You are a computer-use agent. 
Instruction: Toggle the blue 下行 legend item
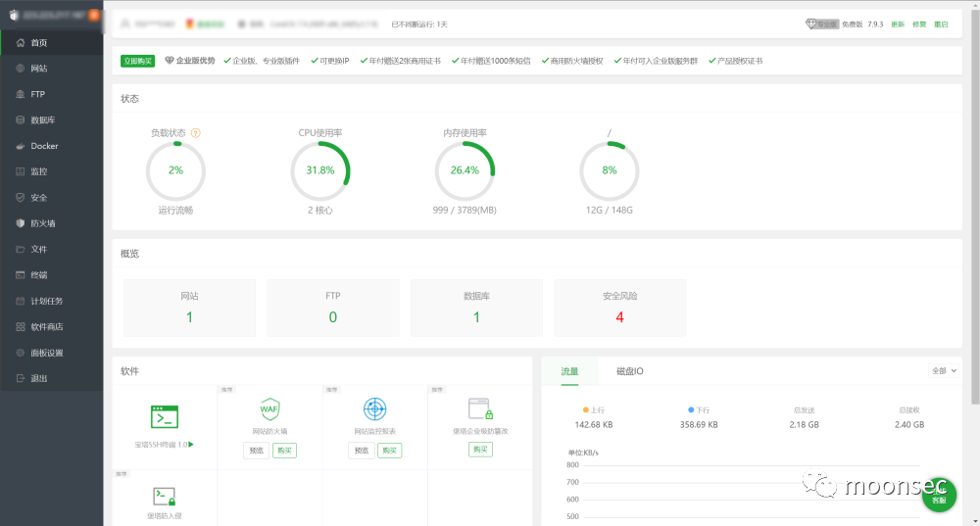pyautogui.click(x=699, y=409)
